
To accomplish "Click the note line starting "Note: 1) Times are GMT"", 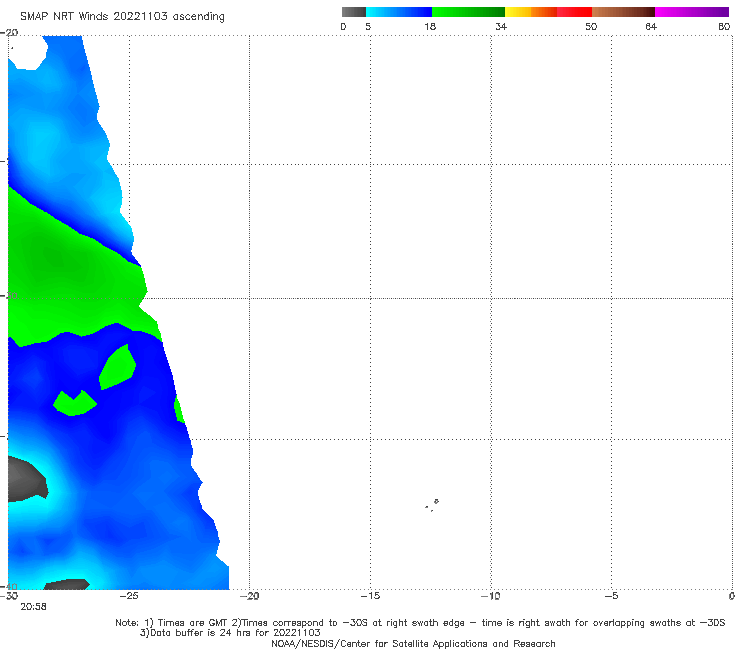I will coord(420,623).
